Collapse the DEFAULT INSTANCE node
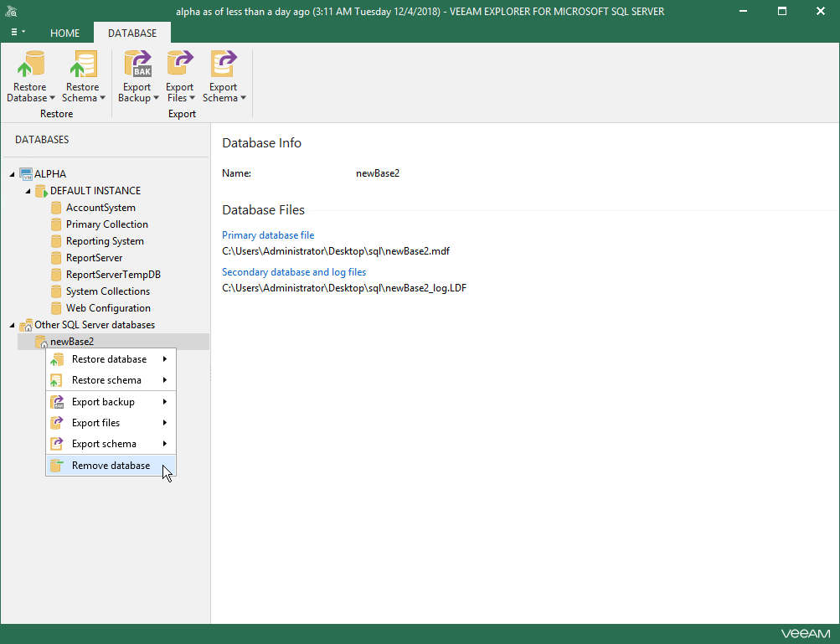 pyautogui.click(x=28, y=191)
